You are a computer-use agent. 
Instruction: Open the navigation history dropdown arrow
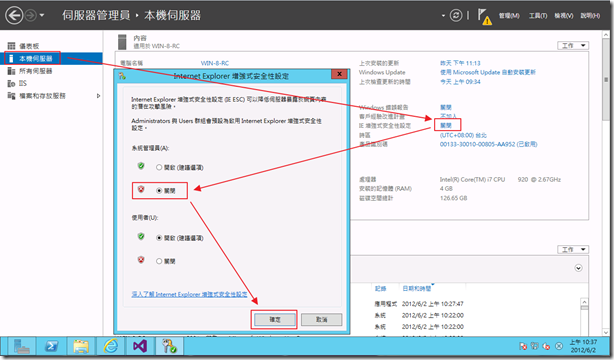click(x=42, y=16)
